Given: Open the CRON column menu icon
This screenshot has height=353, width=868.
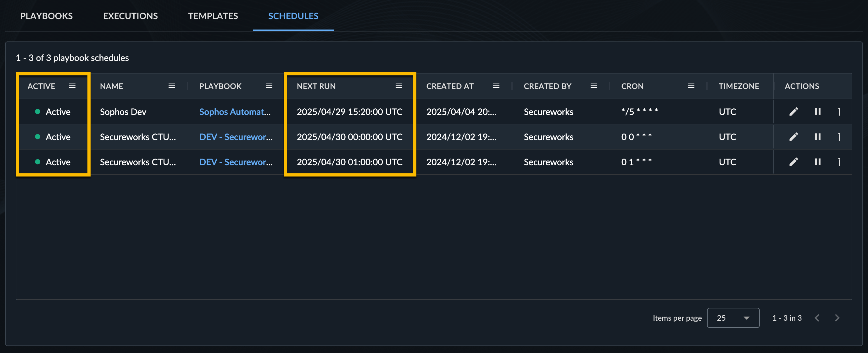Looking at the screenshot, I should [x=691, y=86].
